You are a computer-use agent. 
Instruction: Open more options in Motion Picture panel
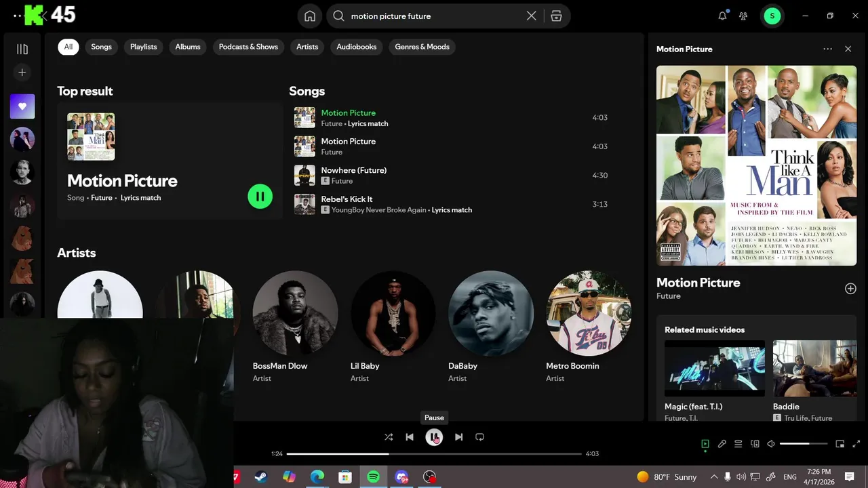pyautogui.click(x=827, y=49)
